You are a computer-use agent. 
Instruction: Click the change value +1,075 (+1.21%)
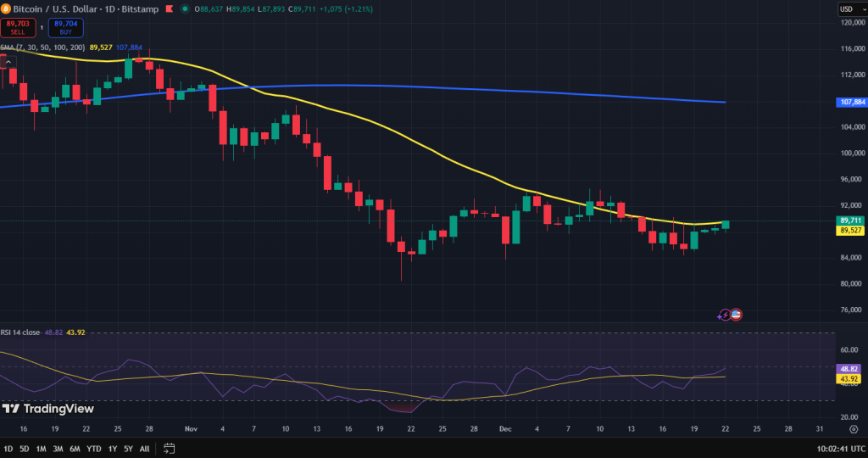tap(346, 8)
